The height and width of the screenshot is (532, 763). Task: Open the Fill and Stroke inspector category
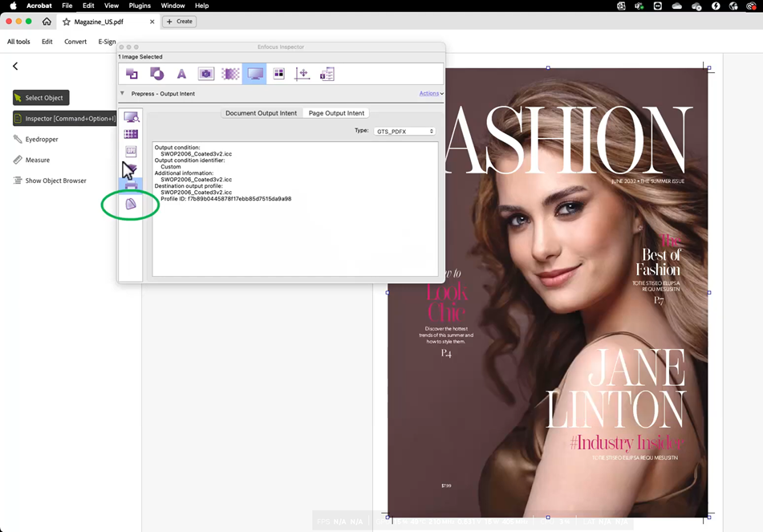(x=156, y=74)
